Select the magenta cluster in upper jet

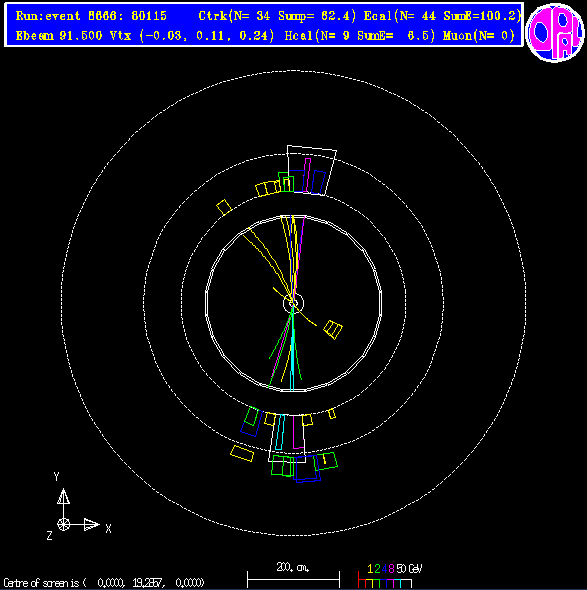tap(307, 175)
